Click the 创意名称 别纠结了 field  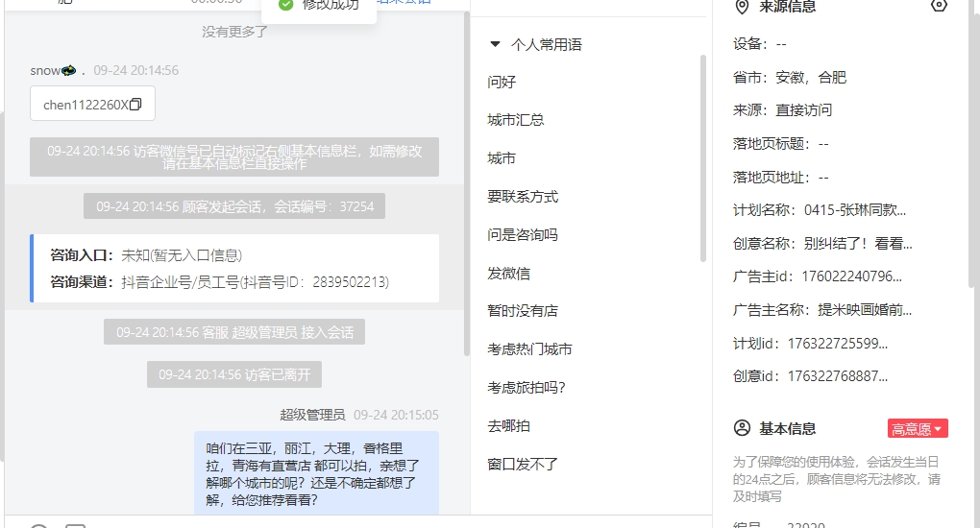(x=822, y=243)
